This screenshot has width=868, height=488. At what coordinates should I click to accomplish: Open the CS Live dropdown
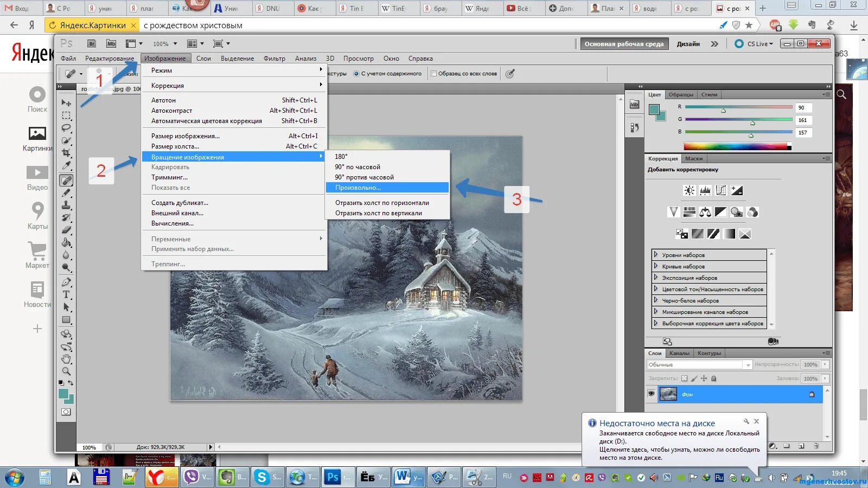click(754, 44)
